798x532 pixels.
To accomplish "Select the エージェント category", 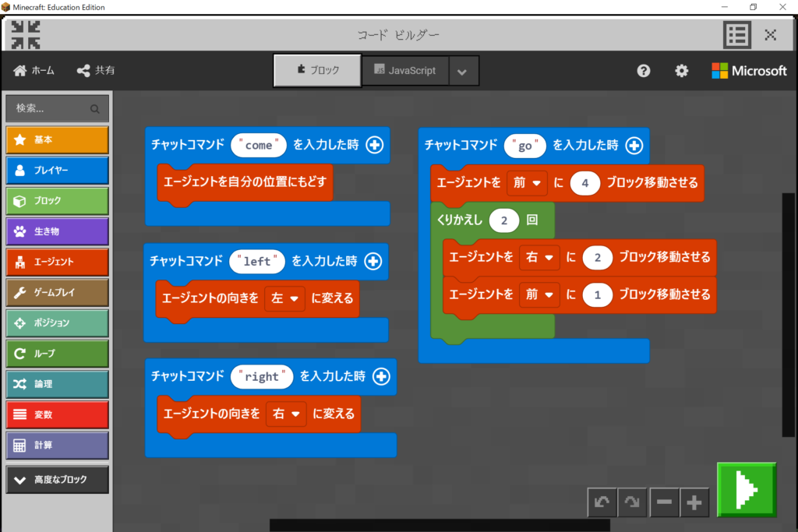I will point(57,262).
